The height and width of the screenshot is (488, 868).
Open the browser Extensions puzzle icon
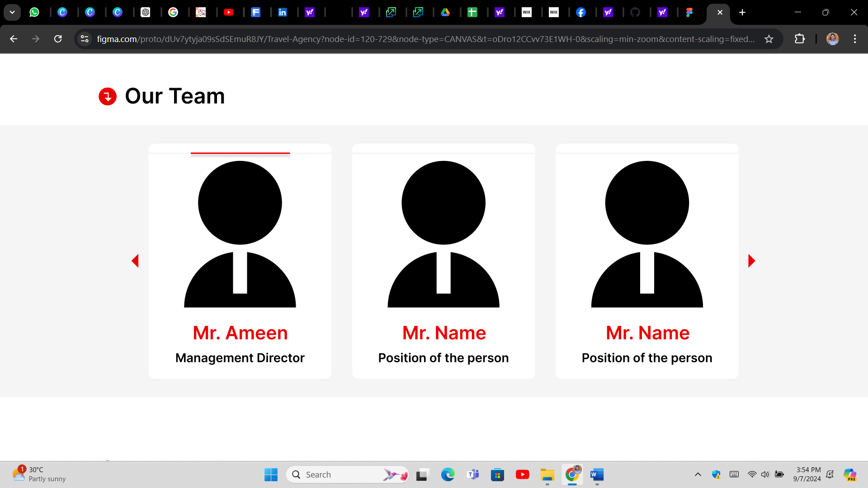point(800,39)
